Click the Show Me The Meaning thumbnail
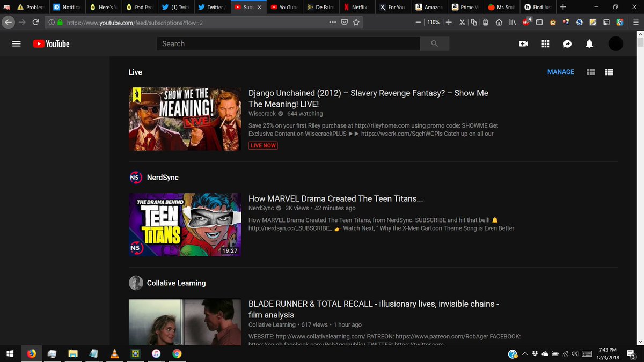 click(185, 119)
